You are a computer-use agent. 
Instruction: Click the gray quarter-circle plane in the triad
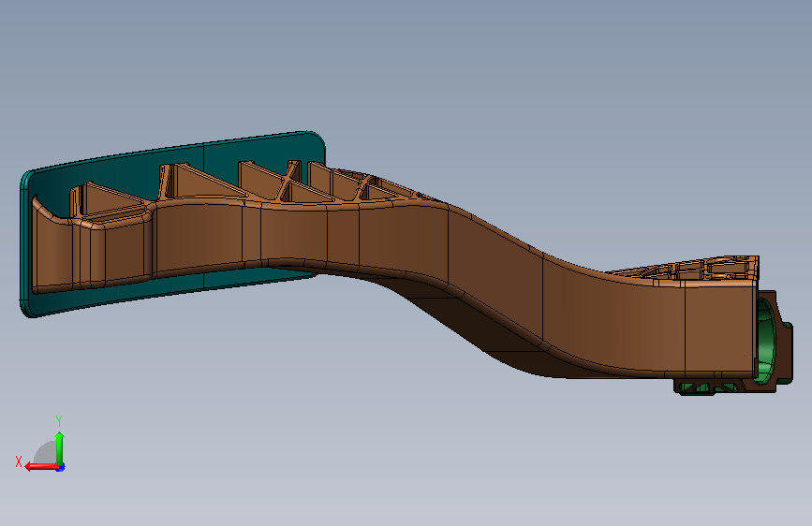click(46, 452)
